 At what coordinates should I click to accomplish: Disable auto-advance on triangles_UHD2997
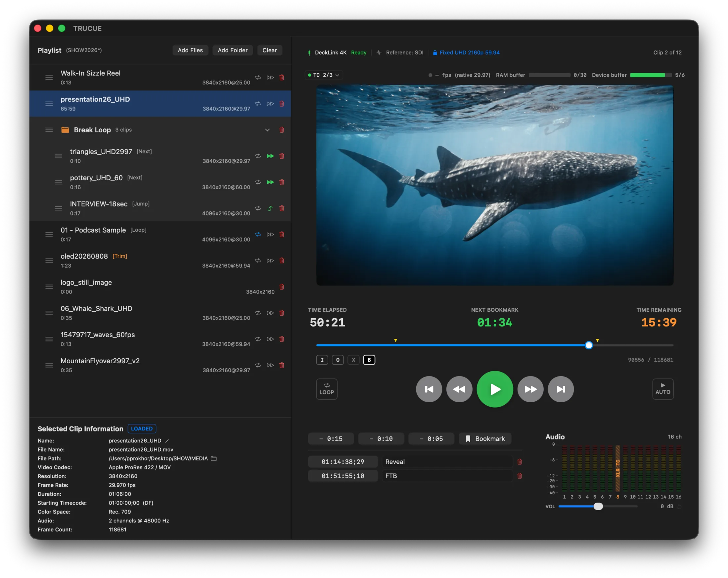[x=270, y=156]
